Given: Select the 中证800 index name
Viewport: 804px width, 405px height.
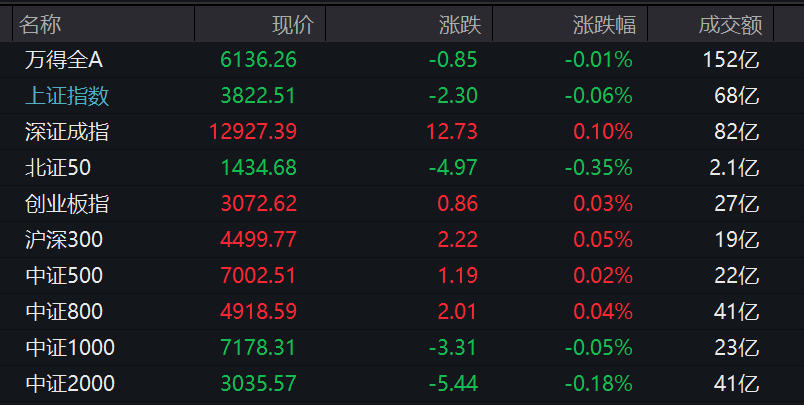Looking at the screenshot, I should tap(64, 312).
